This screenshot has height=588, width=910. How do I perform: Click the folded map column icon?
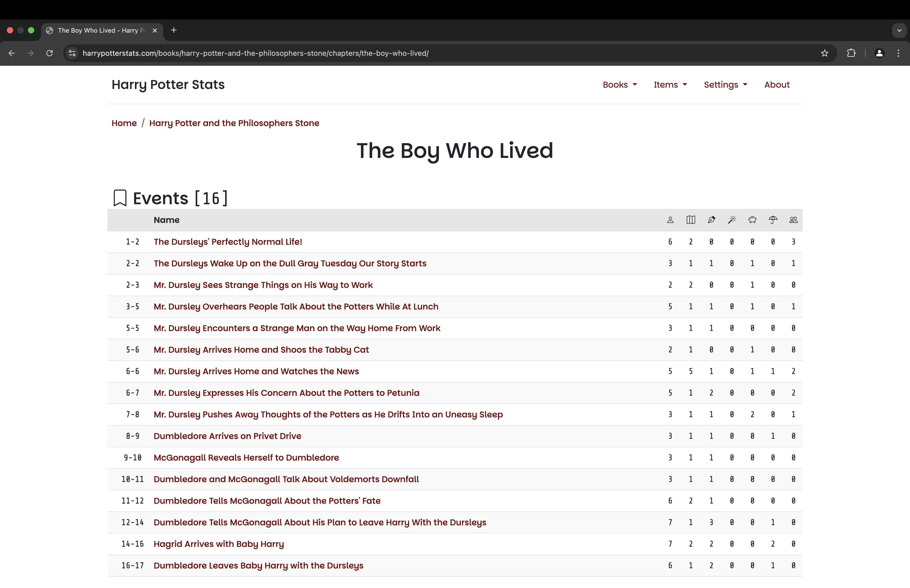pyautogui.click(x=690, y=220)
